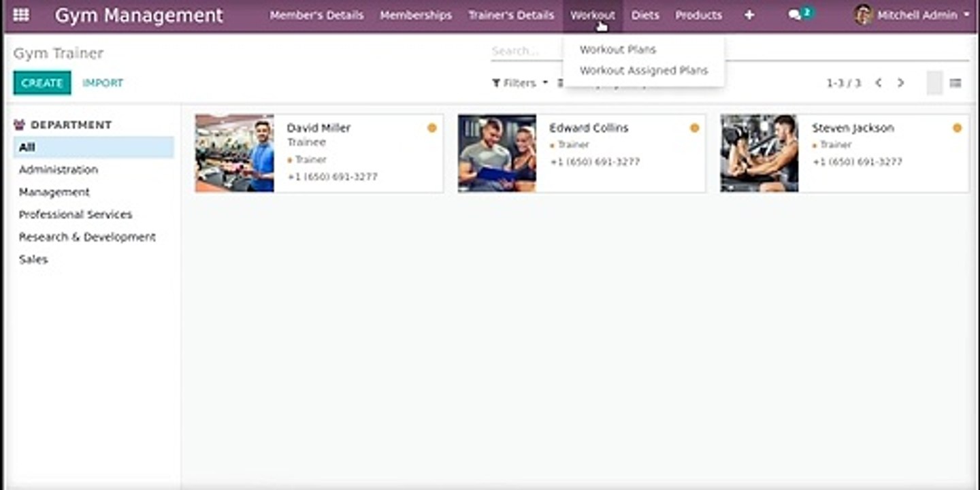Click Edward Collins' orange status dot
This screenshot has width=980, height=490.
point(694,128)
